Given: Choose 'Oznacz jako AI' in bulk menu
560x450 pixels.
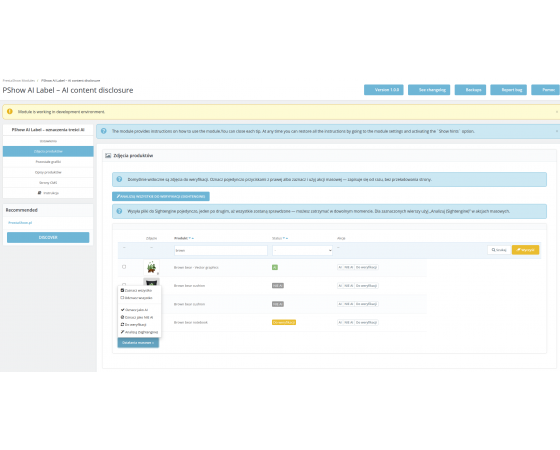Looking at the screenshot, I should (x=139, y=310).
